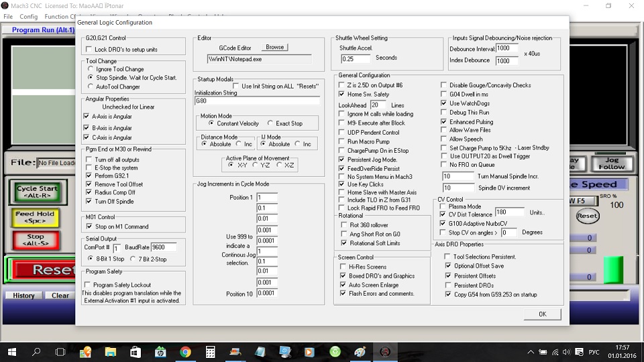Click the yellow-red Stop button
This screenshot has width=644, height=362.
pyautogui.click(x=36, y=240)
